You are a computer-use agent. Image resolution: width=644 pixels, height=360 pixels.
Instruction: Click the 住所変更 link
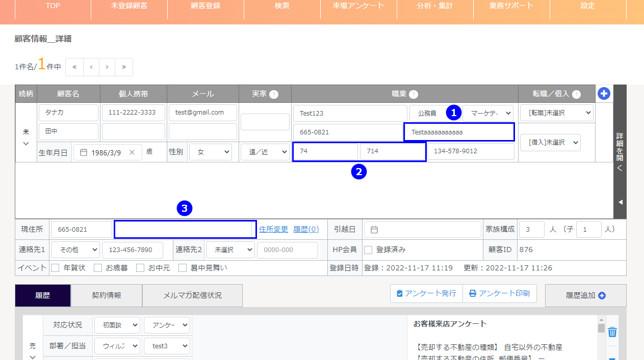pos(273,230)
